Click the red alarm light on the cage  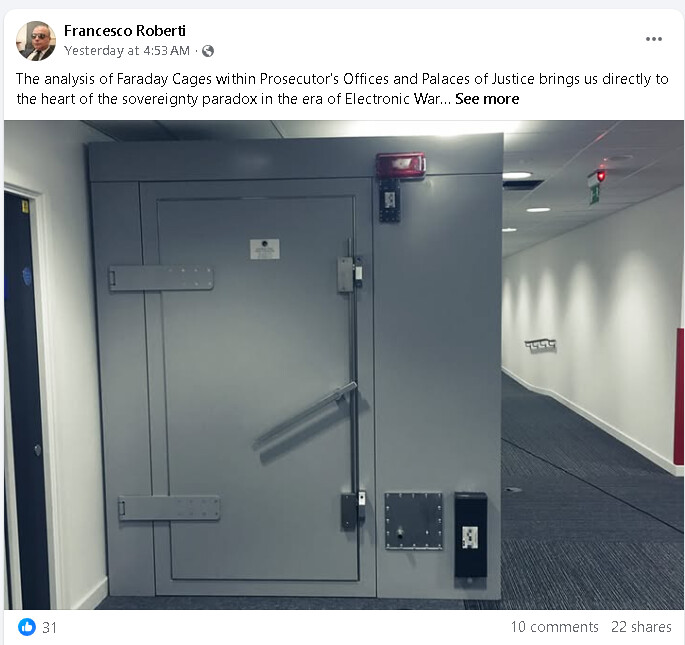[x=401, y=166]
